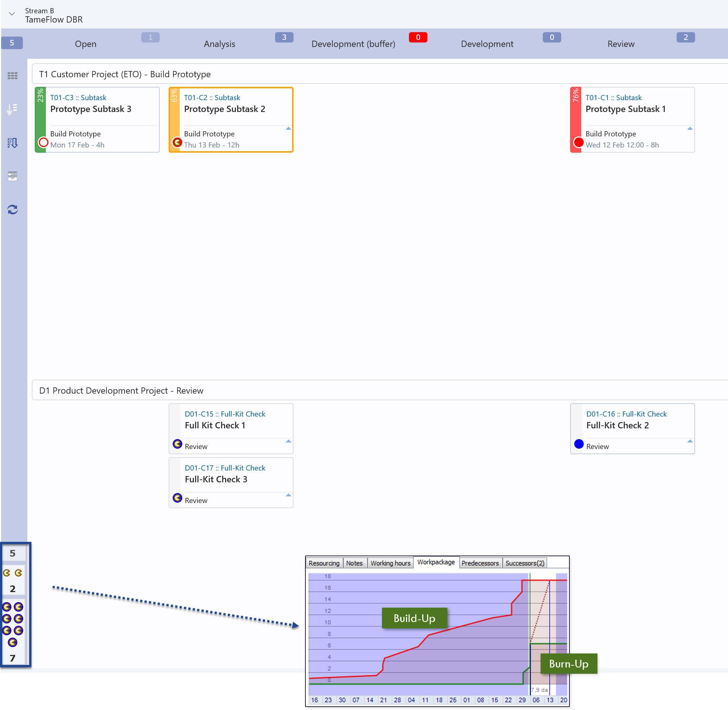
Task: Open the D01-C16 :: Full-Kit Check link
Action: (x=626, y=414)
